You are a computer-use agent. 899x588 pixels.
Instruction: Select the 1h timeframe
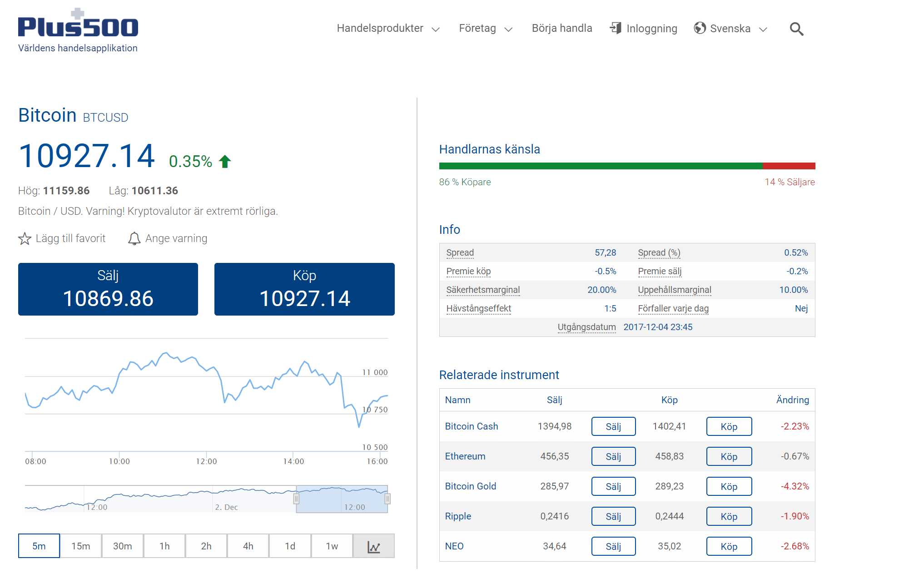tap(164, 546)
